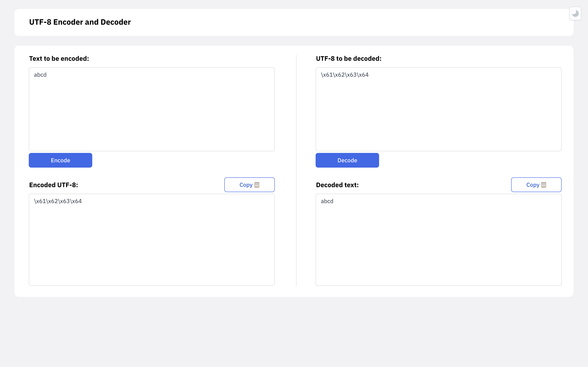
Task: Click the 'UTF-8 to be decoded:' label
Action: [349, 59]
